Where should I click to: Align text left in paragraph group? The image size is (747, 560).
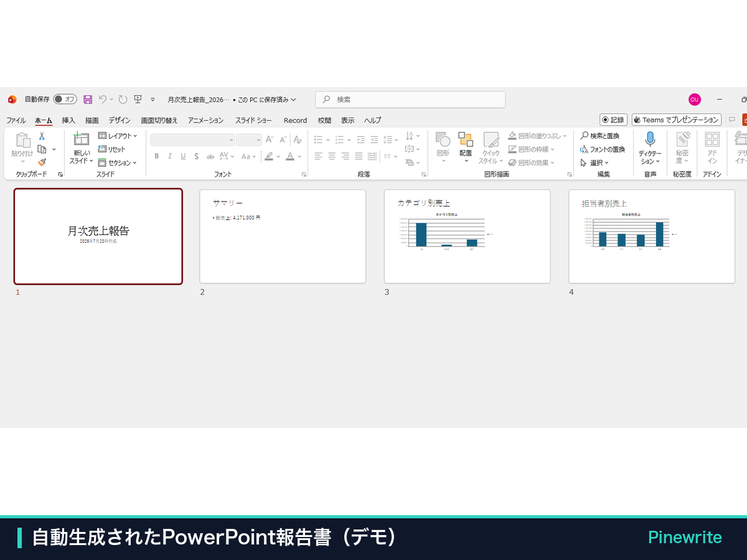coord(318,156)
